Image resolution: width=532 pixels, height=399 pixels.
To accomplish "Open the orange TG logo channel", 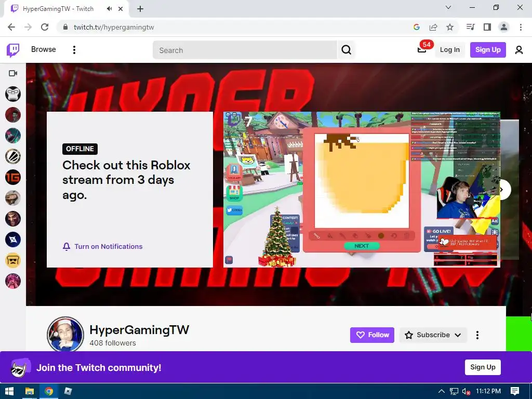I will click(13, 177).
